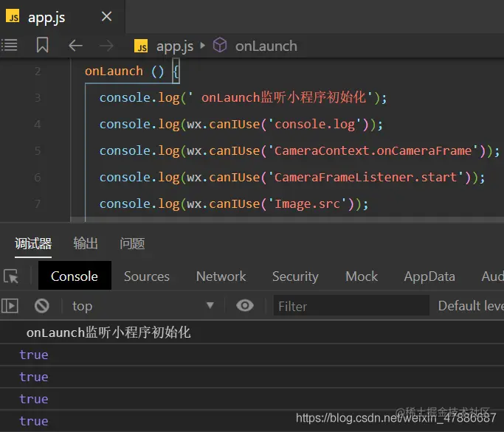The width and height of the screenshot is (504, 432).
Task: Expand the breadcrumb arrow after app.js
Action: (x=202, y=46)
